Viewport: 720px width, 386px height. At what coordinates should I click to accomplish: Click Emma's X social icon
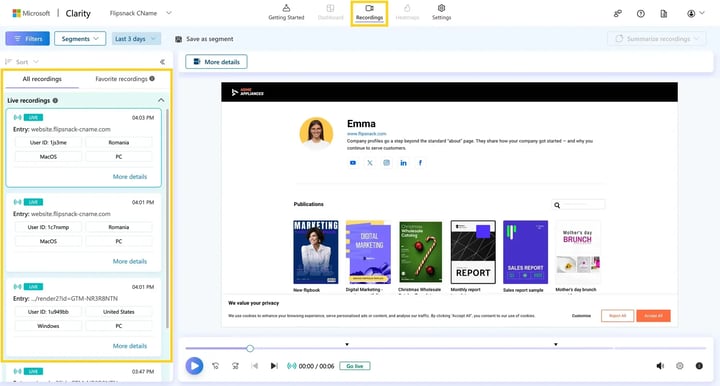[x=370, y=163]
